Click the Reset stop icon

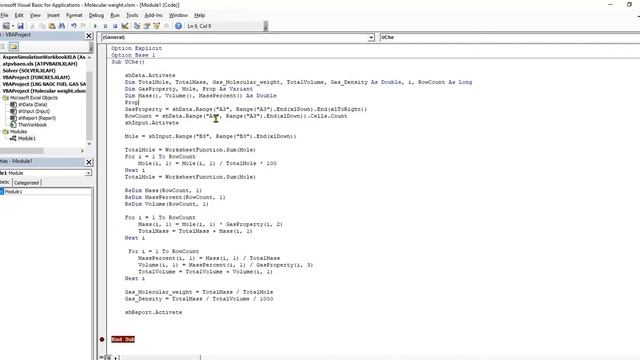tap(115, 26)
